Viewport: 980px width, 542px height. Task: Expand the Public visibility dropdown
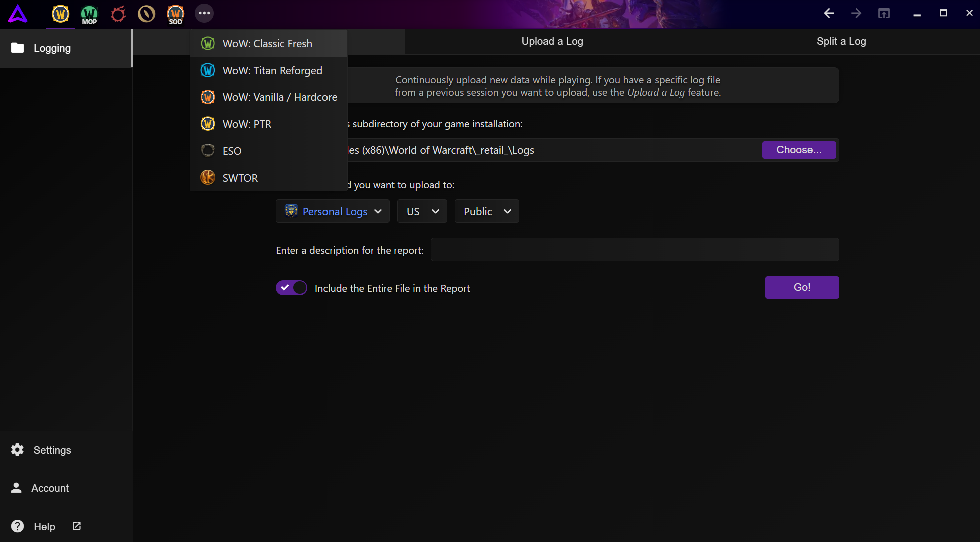pos(486,211)
